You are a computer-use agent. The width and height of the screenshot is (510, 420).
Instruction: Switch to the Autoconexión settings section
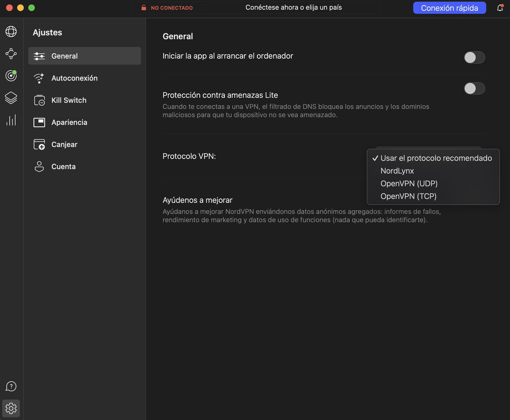click(75, 78)
